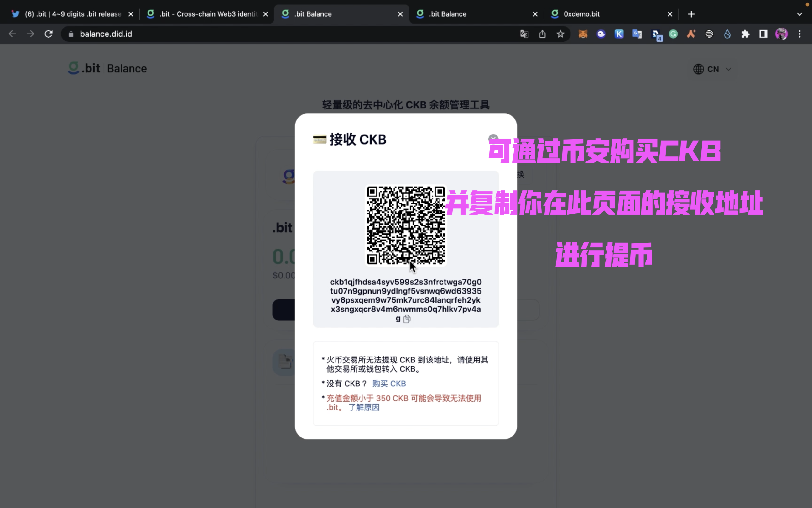Image resolution: width=812 pixels, height=508 pixels.
Task: Copy the CKB receiving address
Action: click(407, 319)
